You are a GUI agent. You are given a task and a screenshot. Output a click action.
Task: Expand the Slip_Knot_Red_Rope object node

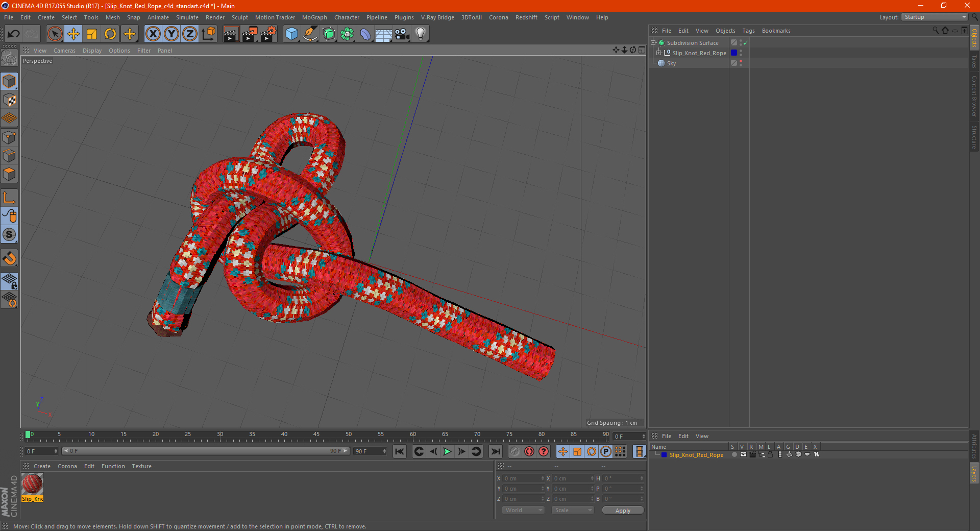coord(659,53)
